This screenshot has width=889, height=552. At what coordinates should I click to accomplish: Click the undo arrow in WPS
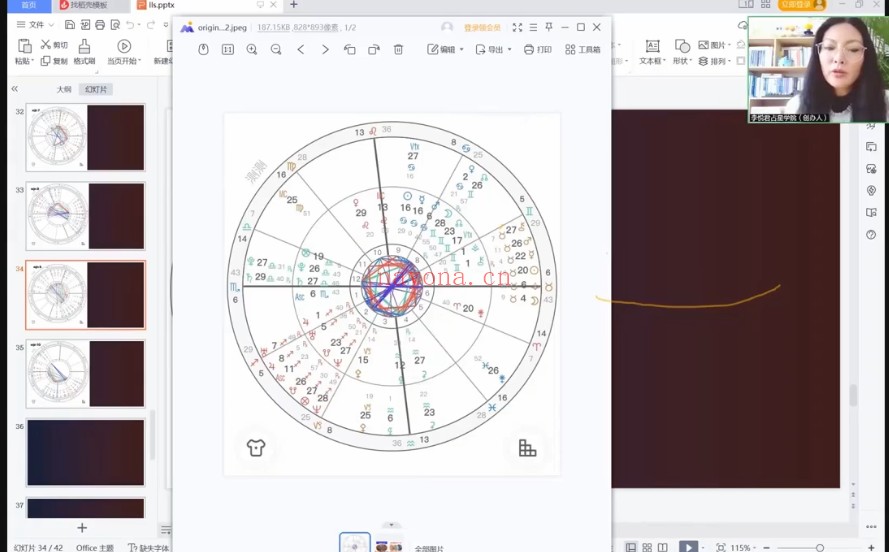click(130, 24)
